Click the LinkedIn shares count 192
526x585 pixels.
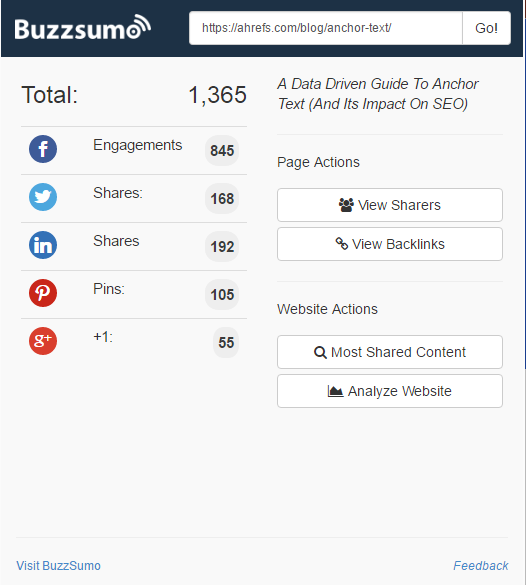pyautogui.click(x=222, y=246)
